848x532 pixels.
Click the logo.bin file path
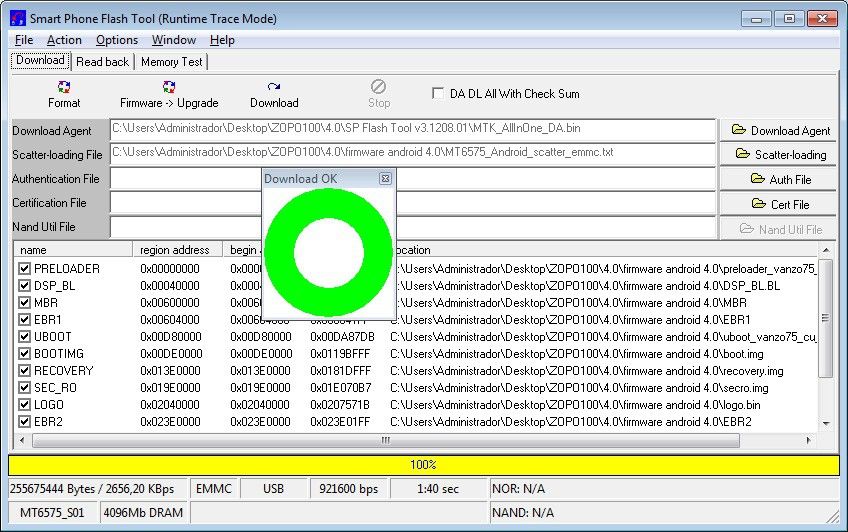(575, 404)
